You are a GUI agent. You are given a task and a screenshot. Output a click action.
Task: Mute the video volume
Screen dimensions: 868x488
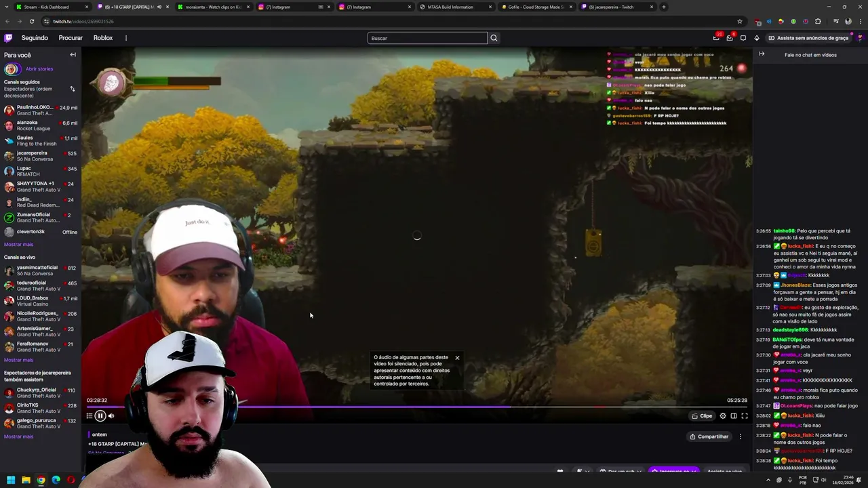[111, 416]
